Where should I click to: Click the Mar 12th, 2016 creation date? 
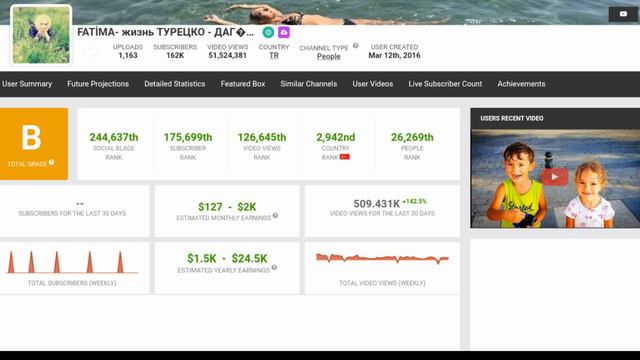pos(394,56)
